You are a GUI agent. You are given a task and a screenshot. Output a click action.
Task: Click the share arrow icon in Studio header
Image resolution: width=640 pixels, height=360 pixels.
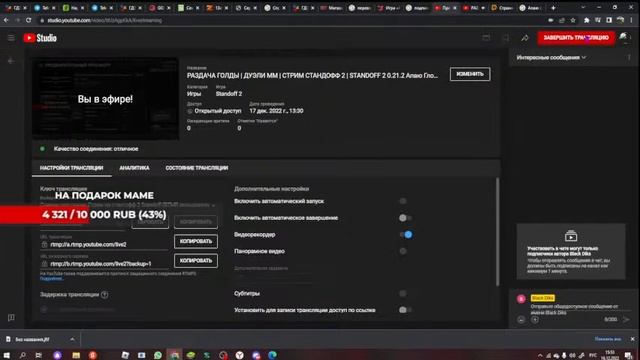click(x=525, y=38)
